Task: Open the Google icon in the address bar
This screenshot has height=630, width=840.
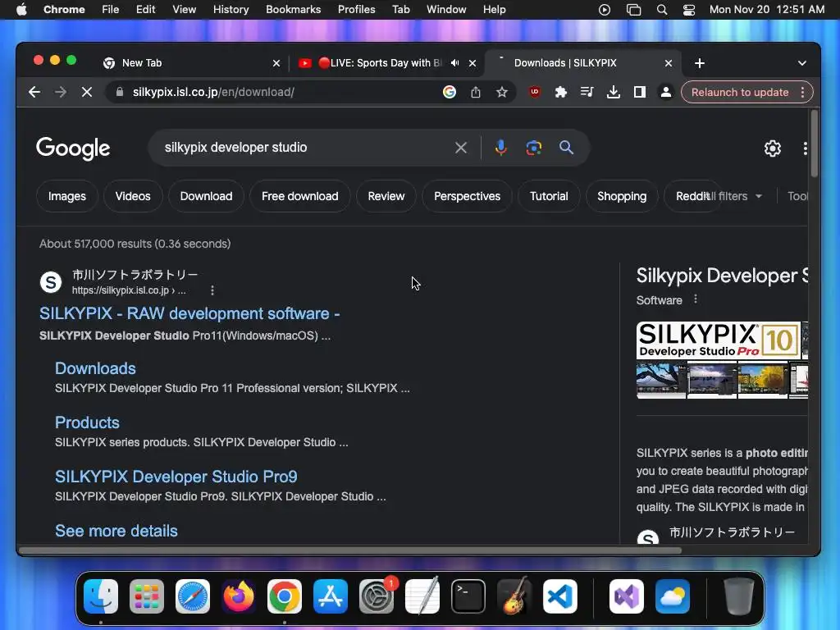Action: coord(450,92)
